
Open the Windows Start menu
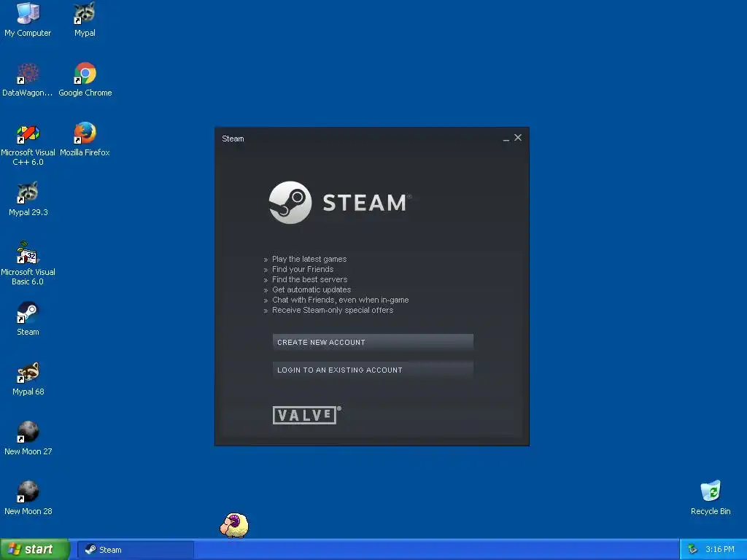(34, 550)
